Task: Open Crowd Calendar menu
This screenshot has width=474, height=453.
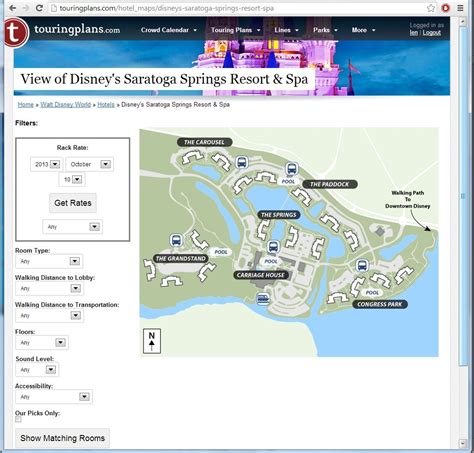Action: [169, 30]
